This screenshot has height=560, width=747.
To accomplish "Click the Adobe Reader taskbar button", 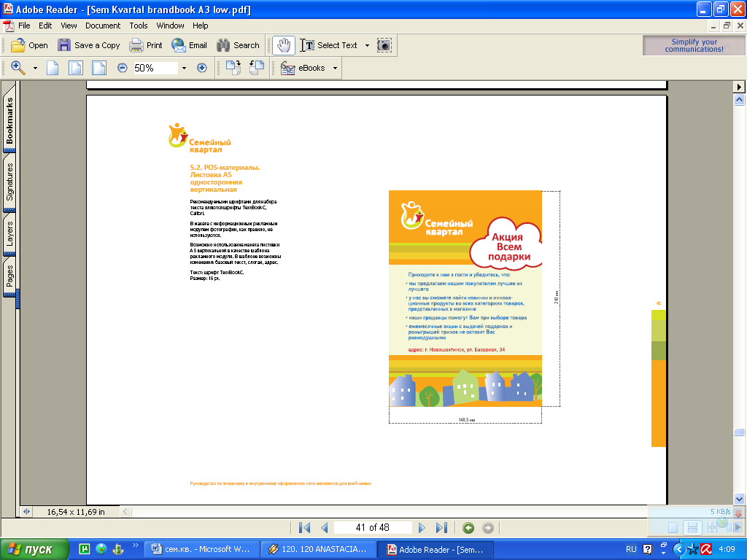I will (x=435, y=550).
